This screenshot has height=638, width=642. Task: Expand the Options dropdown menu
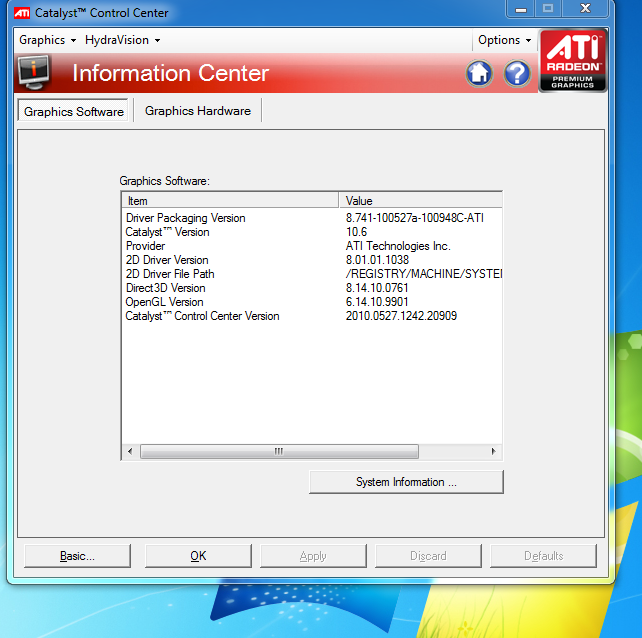tap(504, 40)
